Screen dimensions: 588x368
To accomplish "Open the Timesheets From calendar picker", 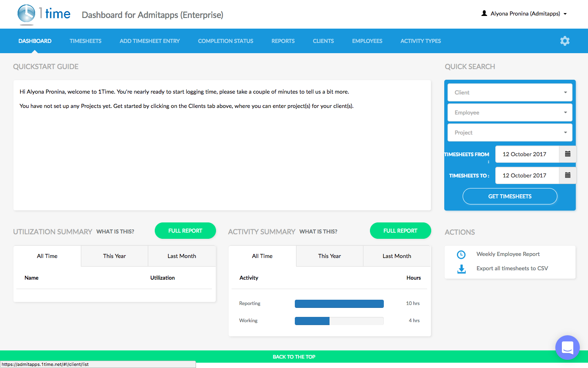I will (x=568, y=154).
